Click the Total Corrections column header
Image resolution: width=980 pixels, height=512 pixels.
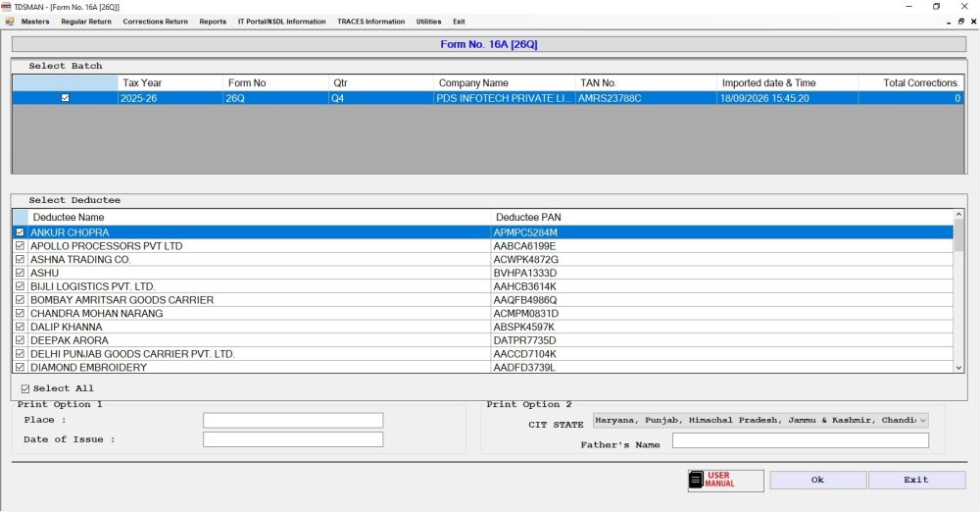click(910, 82)
